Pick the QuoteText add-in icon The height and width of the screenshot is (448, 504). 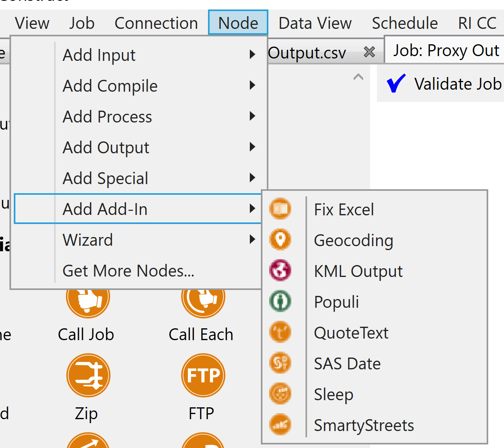coord(280,332)
